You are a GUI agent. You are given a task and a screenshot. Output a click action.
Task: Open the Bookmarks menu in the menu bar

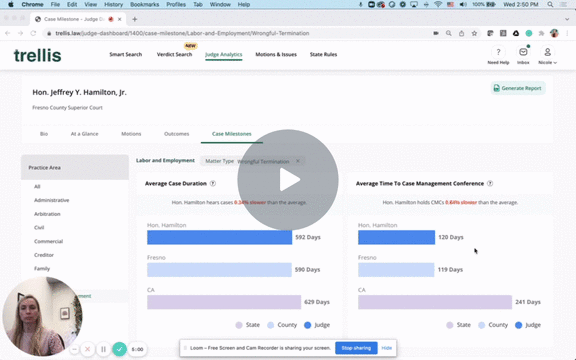click(144, 4)
